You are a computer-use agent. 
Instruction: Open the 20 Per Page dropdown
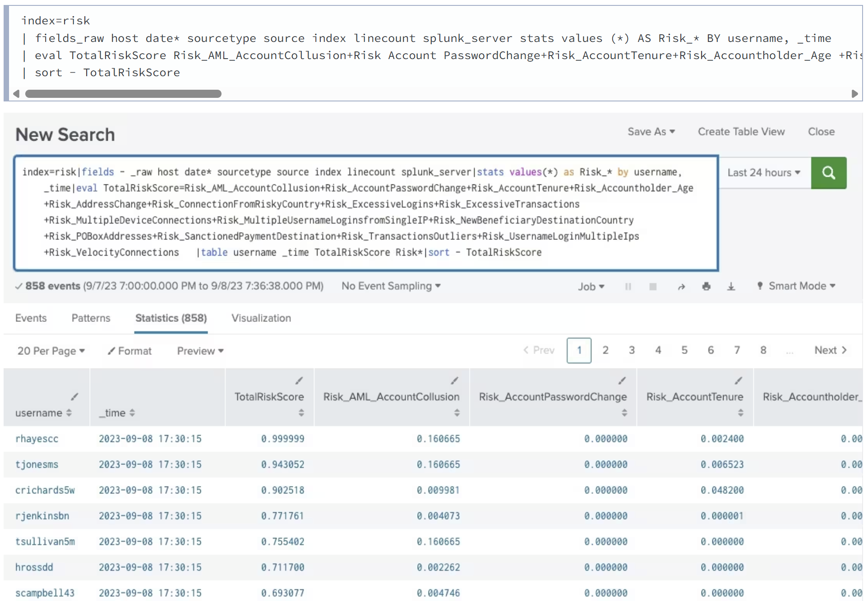[51, 351]
